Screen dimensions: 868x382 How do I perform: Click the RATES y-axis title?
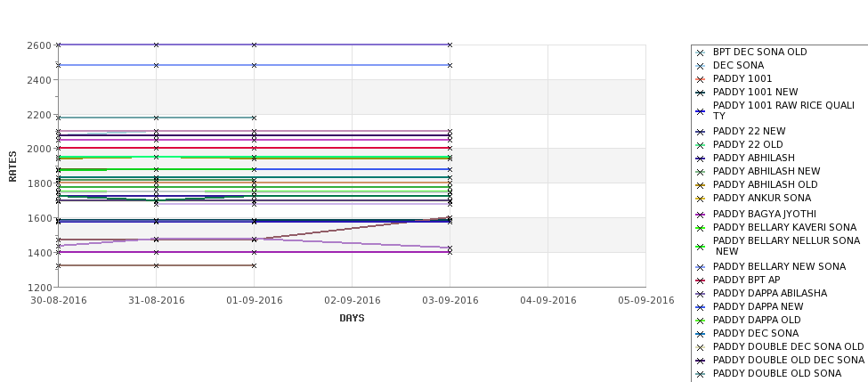12,167
